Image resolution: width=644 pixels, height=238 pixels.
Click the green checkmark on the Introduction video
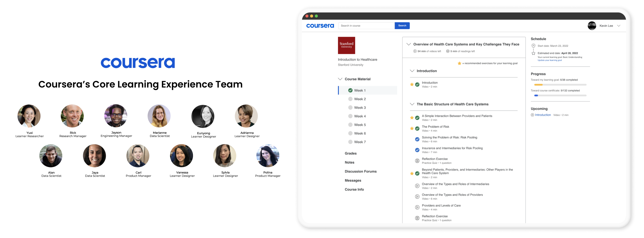pyautogui.click(x=417, y=84)
